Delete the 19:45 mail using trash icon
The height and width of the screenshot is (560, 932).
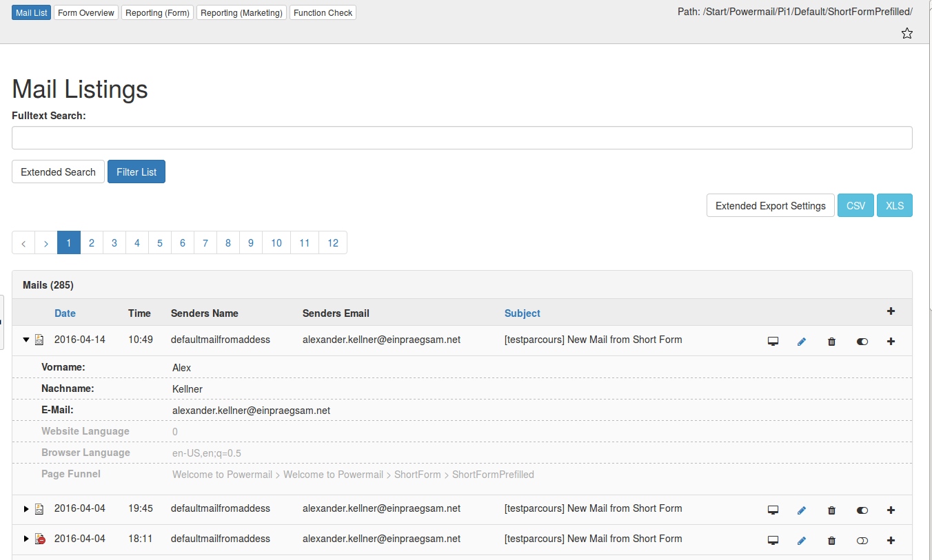pos(831,510)
